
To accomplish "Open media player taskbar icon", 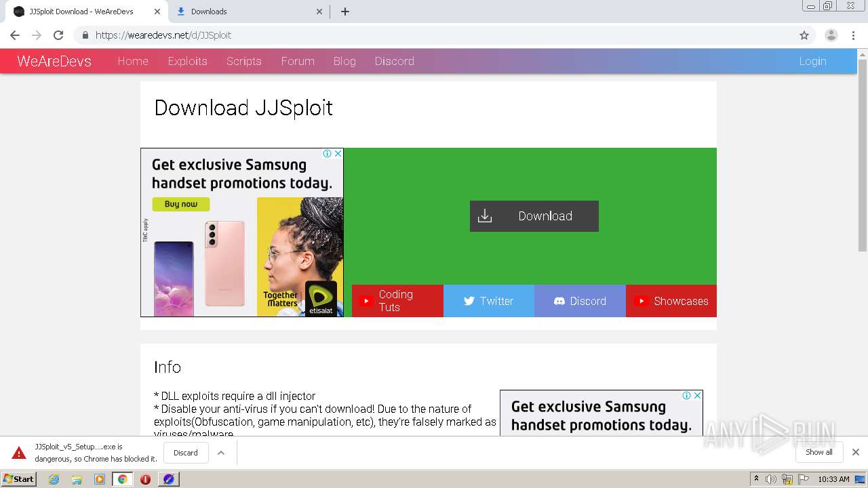I will [100, 479].
